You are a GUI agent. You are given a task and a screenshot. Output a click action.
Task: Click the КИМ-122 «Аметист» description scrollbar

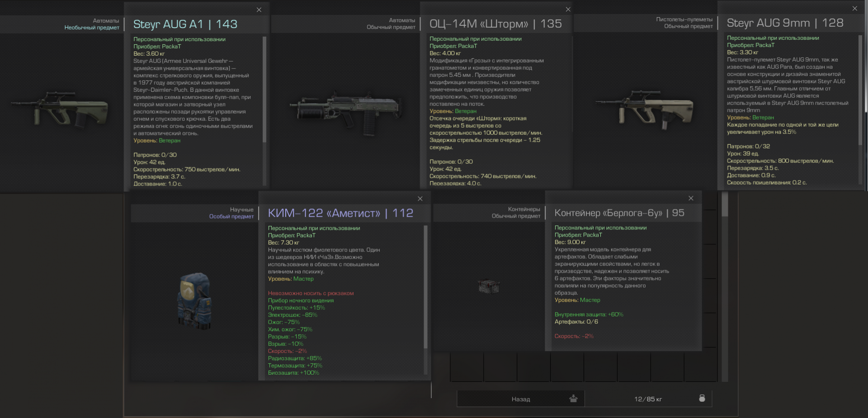(425, 287)
